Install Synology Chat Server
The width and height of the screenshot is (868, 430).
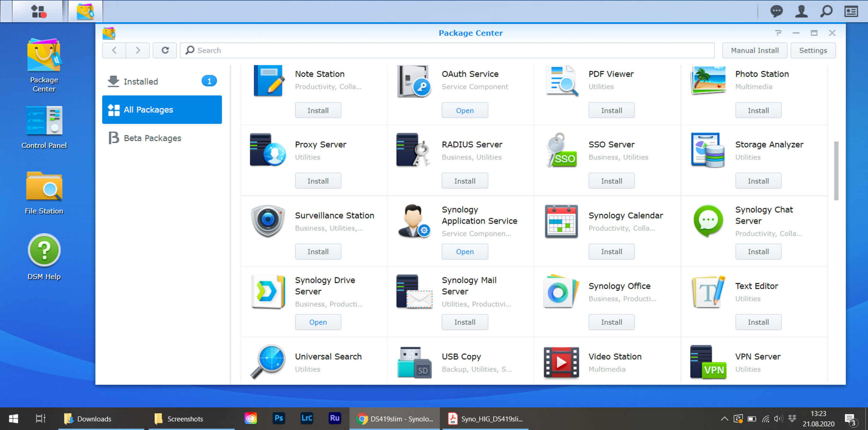(x=758, y=251)
